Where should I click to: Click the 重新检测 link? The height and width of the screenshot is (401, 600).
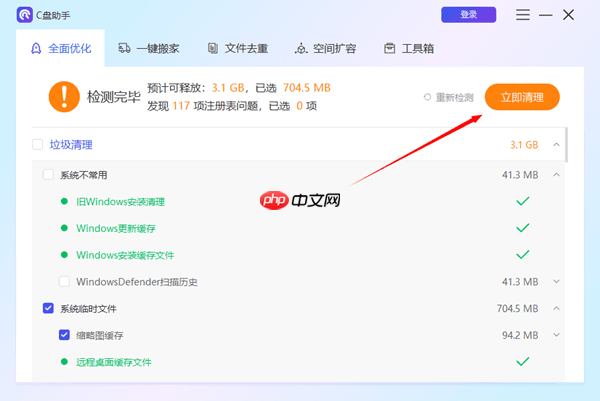click(455, 98)
